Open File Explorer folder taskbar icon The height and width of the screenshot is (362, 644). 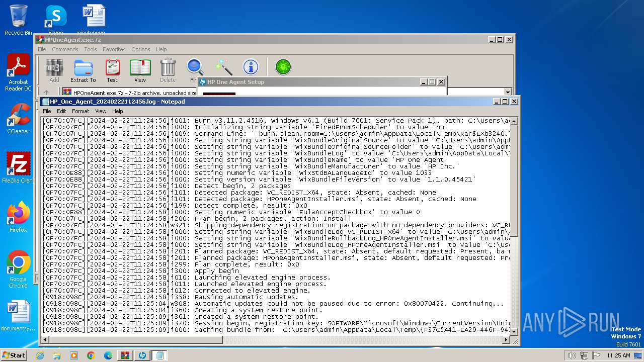(x=57, y=355)
